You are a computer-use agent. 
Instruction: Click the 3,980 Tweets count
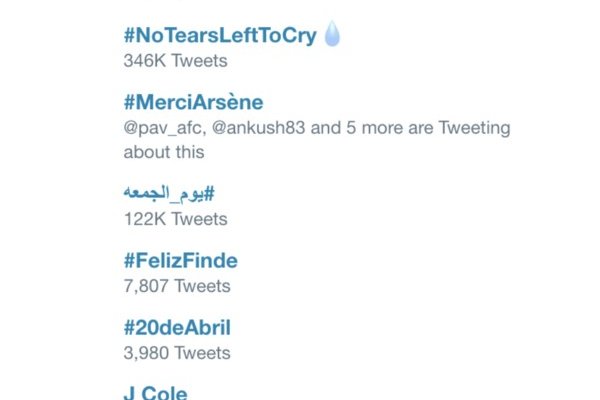(x=177, y=353)
